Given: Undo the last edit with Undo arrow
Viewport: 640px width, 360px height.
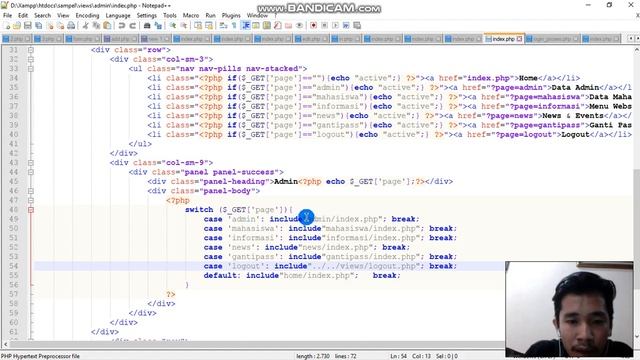Looking at the screenshot, I should pyautogui.click(x=121, y=25).
